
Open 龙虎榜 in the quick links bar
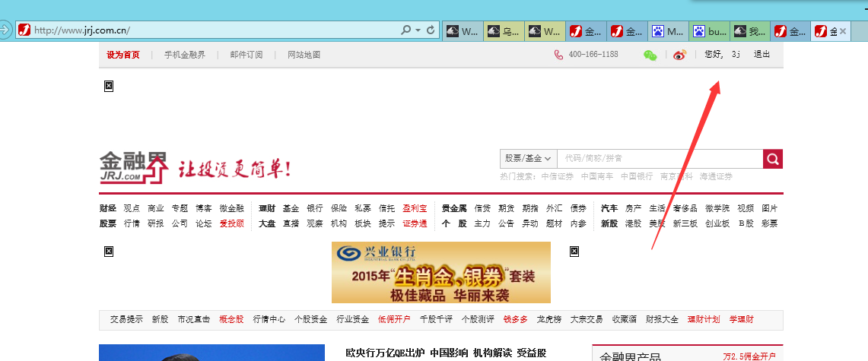tap(549, 319)
